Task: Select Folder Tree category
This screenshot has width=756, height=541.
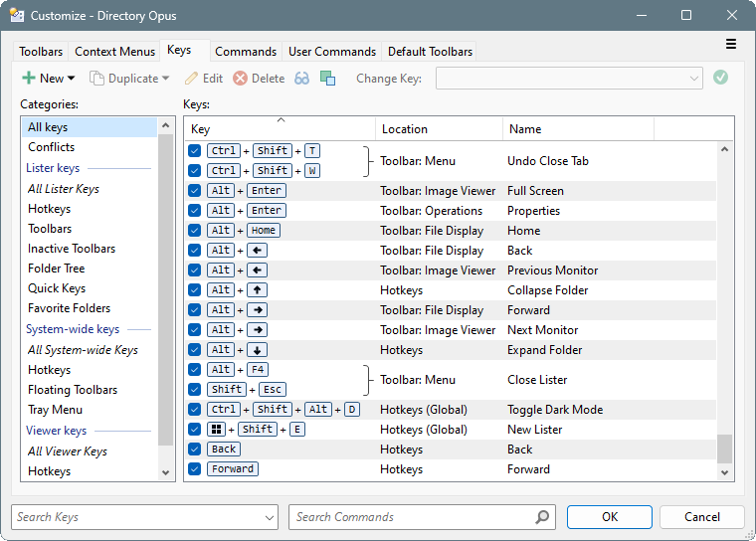Action: (x=90, y=269)
